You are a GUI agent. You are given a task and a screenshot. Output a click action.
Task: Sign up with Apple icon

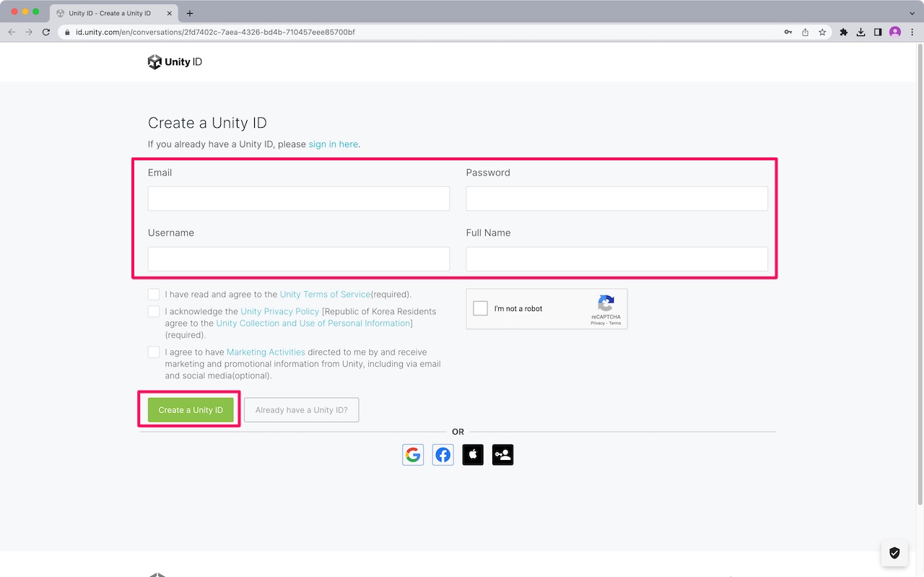pyautogui.click(x=473, y=455)
